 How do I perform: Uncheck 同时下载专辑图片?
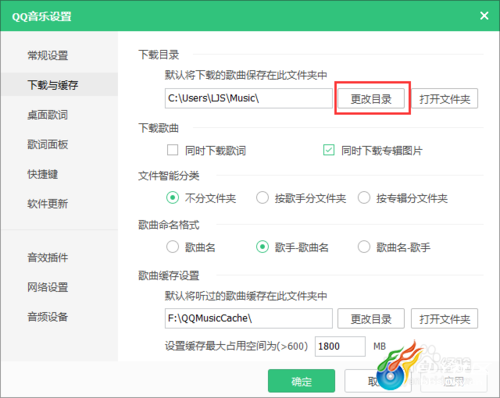pyautogui.click(x=329, y=150)
